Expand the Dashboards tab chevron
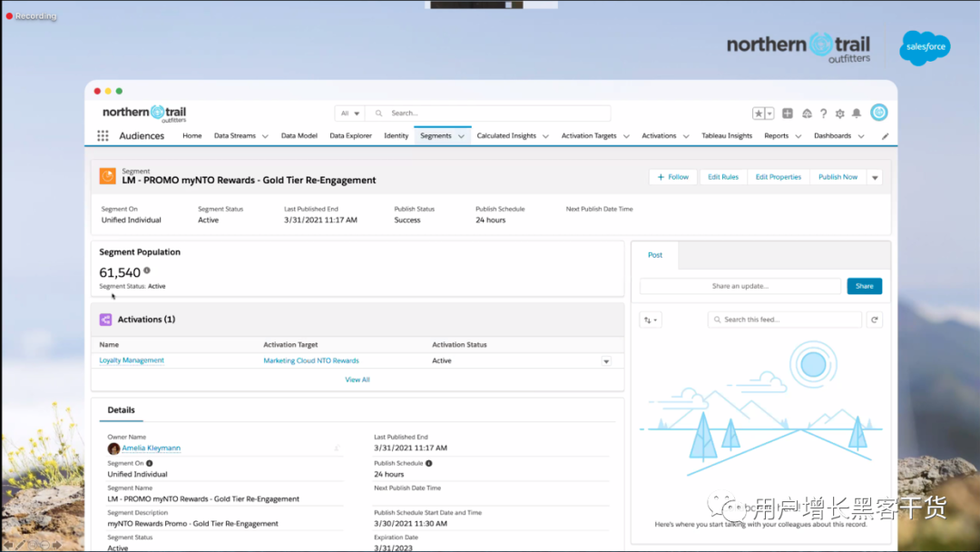Viewport: 980px width, 552px height. (x=860, y=136)
